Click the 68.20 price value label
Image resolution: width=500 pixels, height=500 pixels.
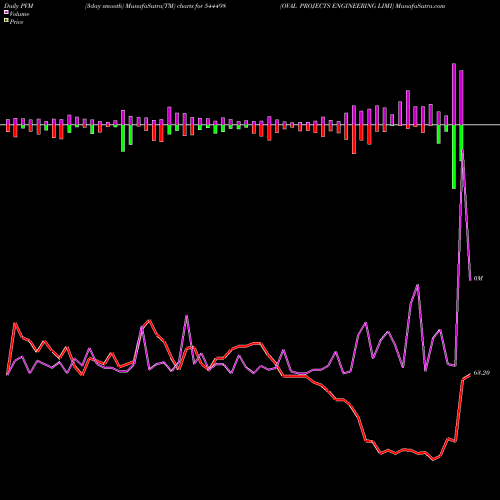(481, 373)
